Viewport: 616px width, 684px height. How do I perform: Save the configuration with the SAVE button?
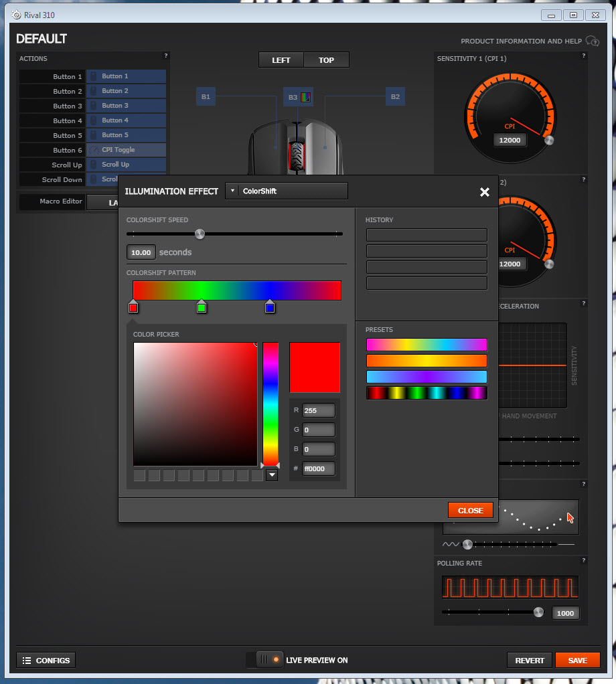point(578,661)
